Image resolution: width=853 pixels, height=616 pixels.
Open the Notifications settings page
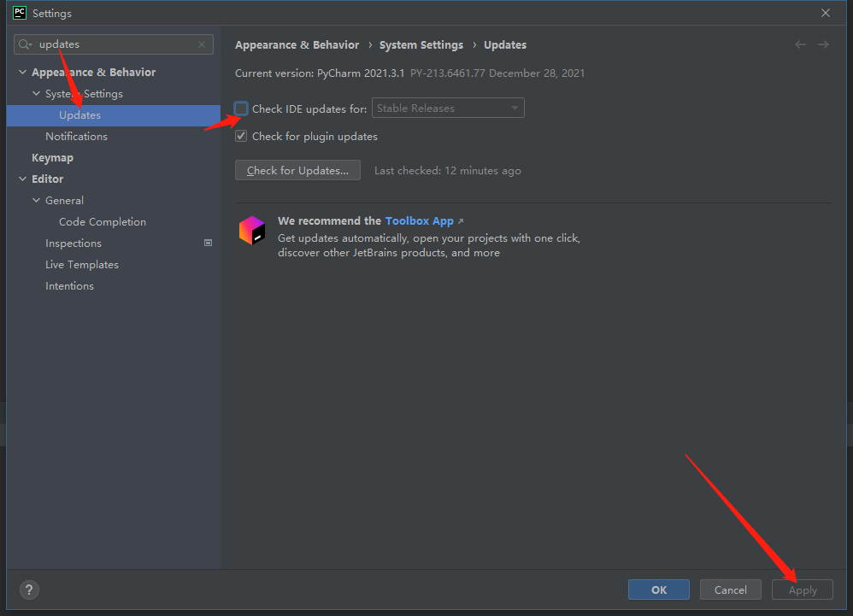click(76, 137)
